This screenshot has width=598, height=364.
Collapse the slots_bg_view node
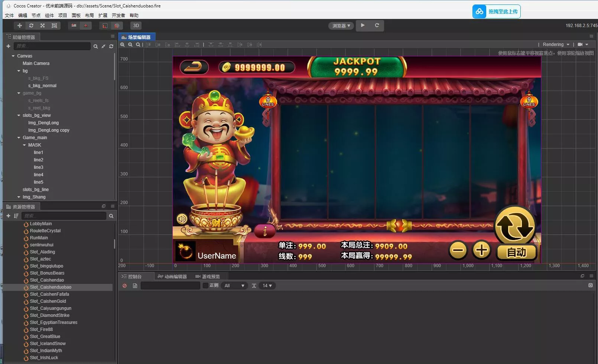pos(19,115)
